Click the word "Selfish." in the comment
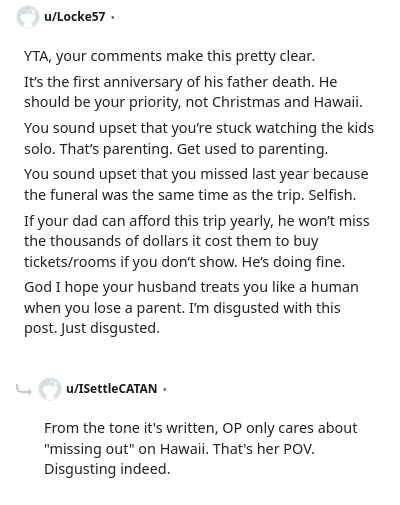400x505 pixels. coord(332,195)
